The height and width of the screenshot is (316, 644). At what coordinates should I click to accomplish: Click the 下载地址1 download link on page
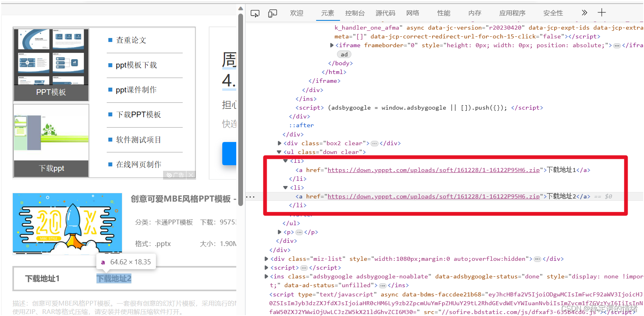coord(42,278)
